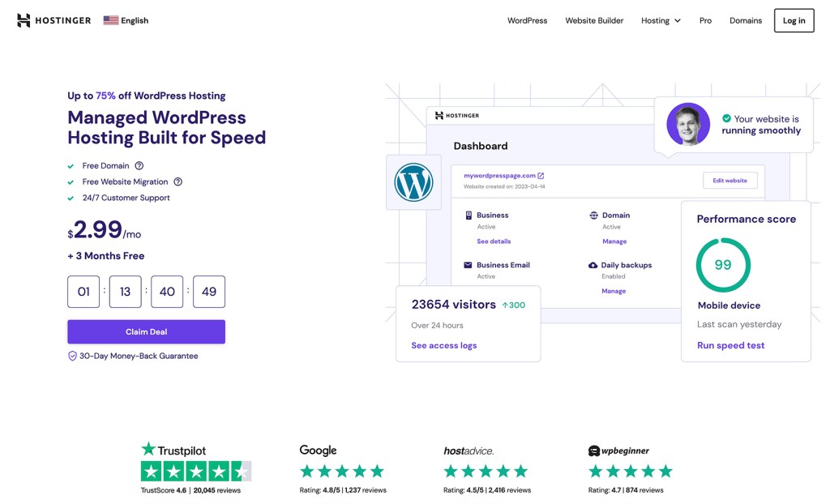Open Website Builder nav item
Screen dimensions: 830x504
point(594,20)
